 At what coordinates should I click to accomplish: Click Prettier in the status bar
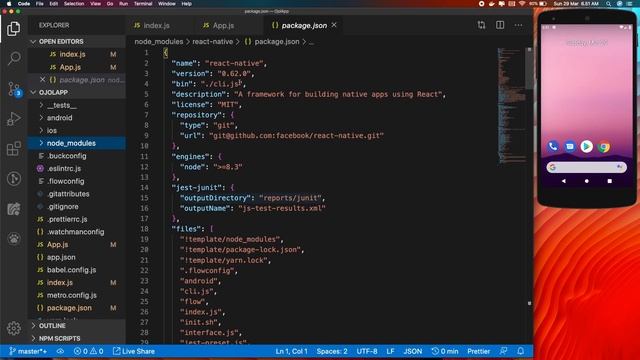pos(478,351)
